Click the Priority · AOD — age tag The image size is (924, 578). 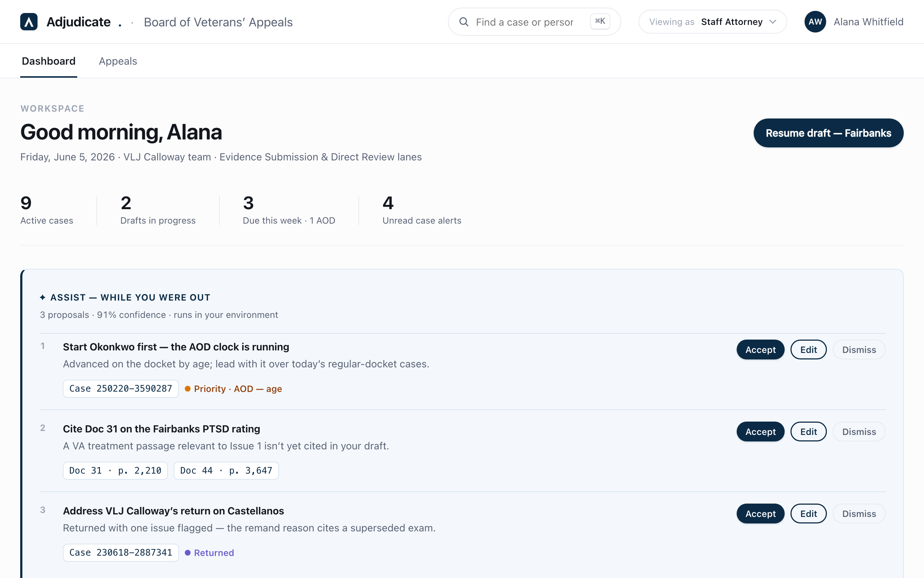point(233,389)
